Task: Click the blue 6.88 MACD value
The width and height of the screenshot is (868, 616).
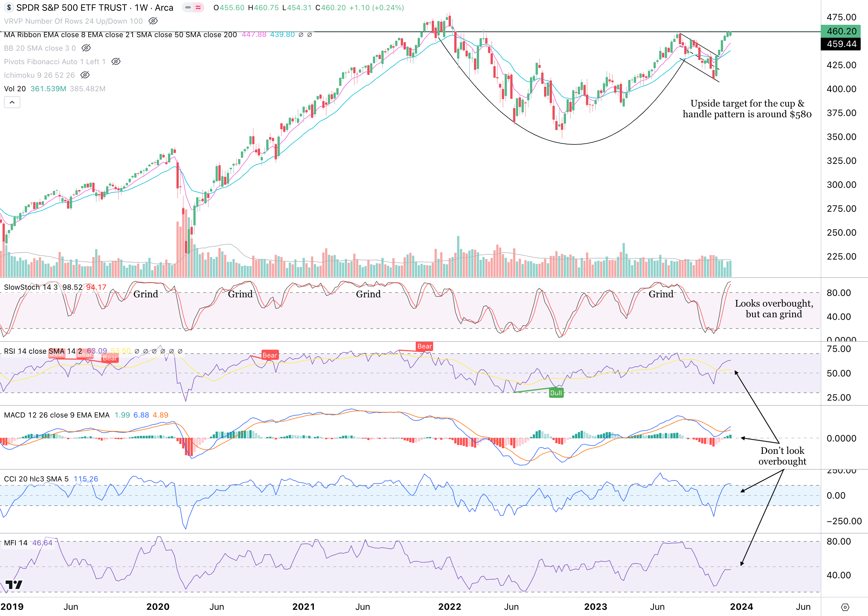Action: pos(141,415)
